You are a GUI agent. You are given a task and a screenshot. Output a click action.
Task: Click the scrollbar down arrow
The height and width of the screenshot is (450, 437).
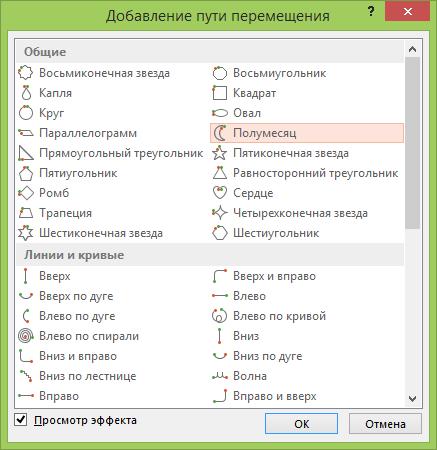412,398
